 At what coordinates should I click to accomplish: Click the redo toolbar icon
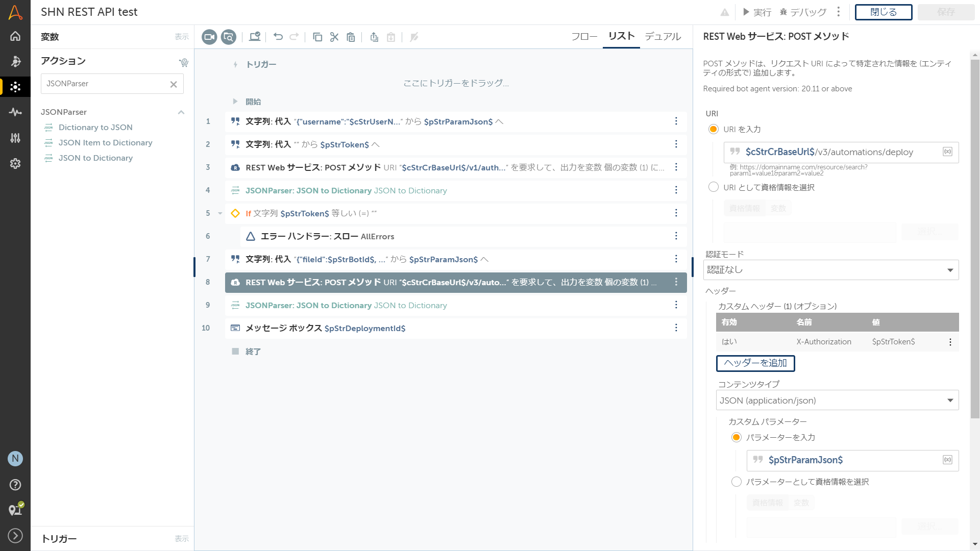[294, 37]
